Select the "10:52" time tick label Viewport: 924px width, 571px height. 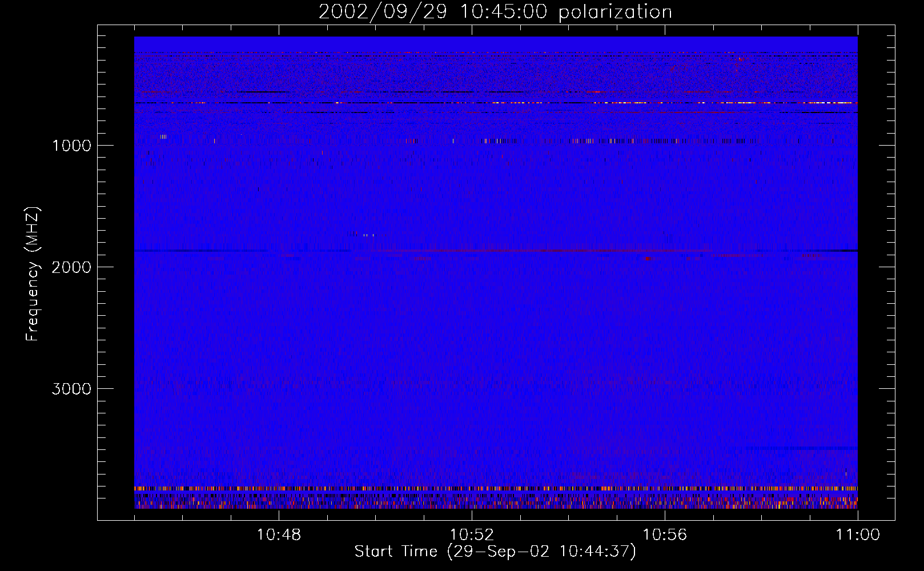point(472,535)
